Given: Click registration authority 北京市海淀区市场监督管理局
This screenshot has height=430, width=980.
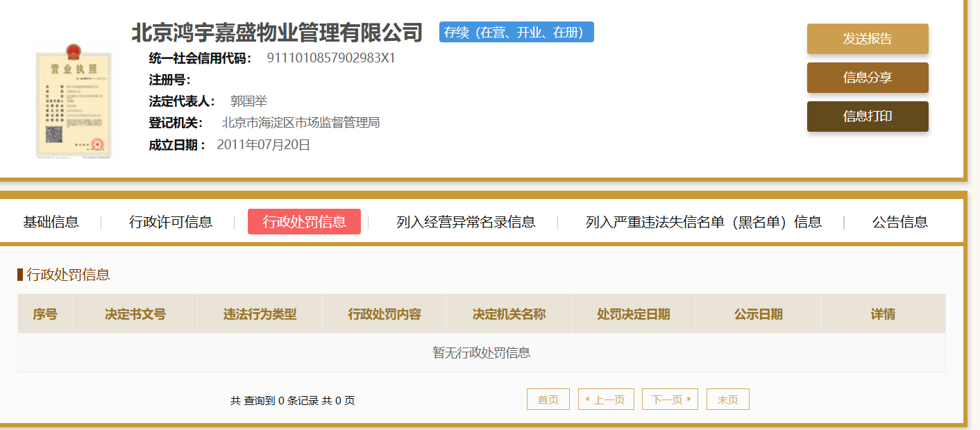Looking at the screenshot, I should [301, 123].
